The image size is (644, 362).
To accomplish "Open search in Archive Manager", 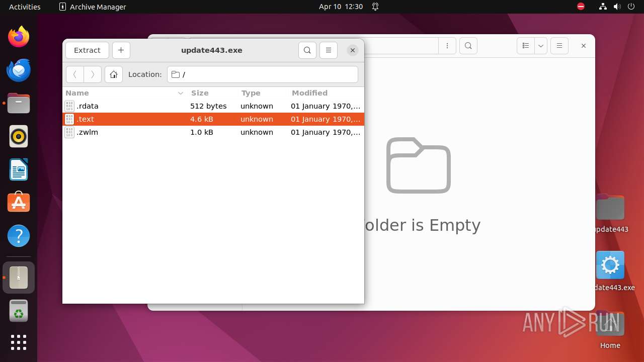I will click(307, 50).
